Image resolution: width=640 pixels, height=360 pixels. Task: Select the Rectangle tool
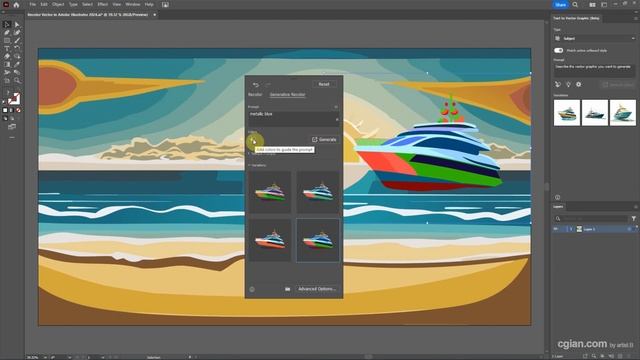pyautogui.click(x=7, y=41)
